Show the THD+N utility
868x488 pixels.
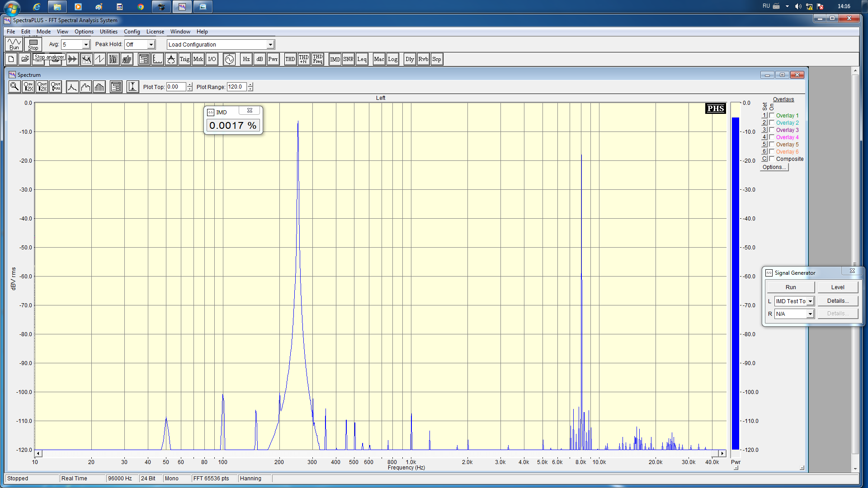304,59
